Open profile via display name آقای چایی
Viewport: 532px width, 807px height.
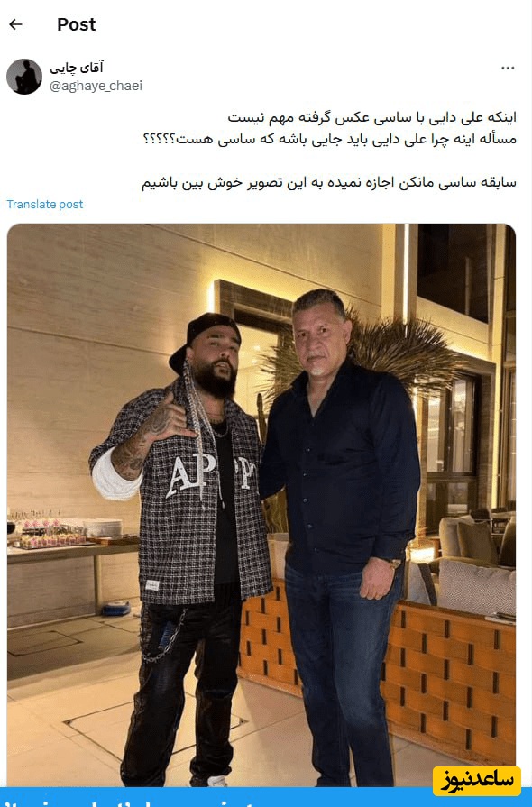(77, 68)
